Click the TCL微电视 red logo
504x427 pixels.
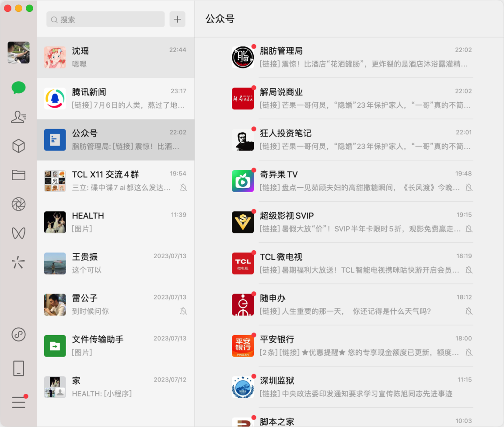click(x=243, y=263)
